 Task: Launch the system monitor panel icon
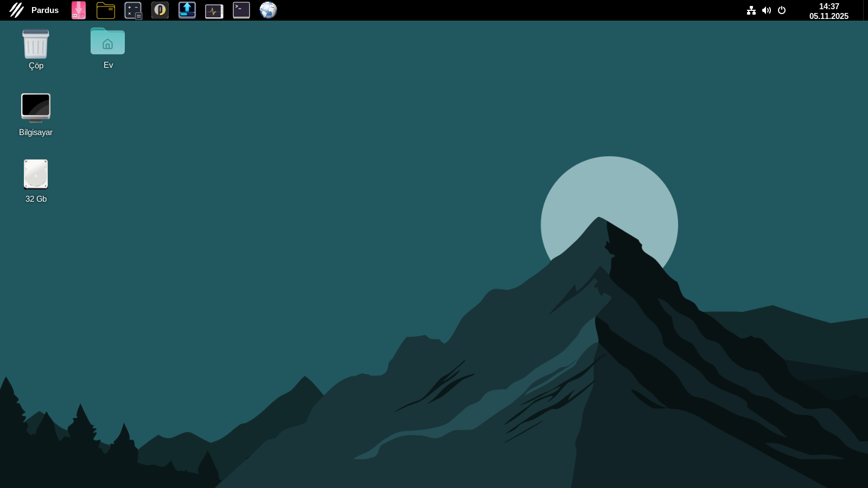click(214, 11)
